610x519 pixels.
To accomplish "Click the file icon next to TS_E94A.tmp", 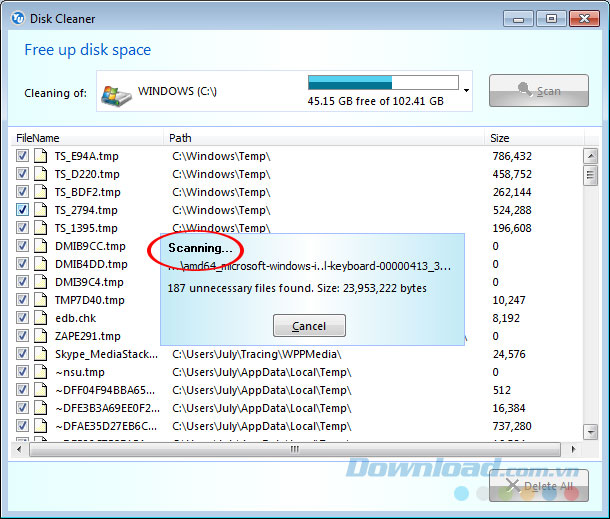I will tap(41, 156).
